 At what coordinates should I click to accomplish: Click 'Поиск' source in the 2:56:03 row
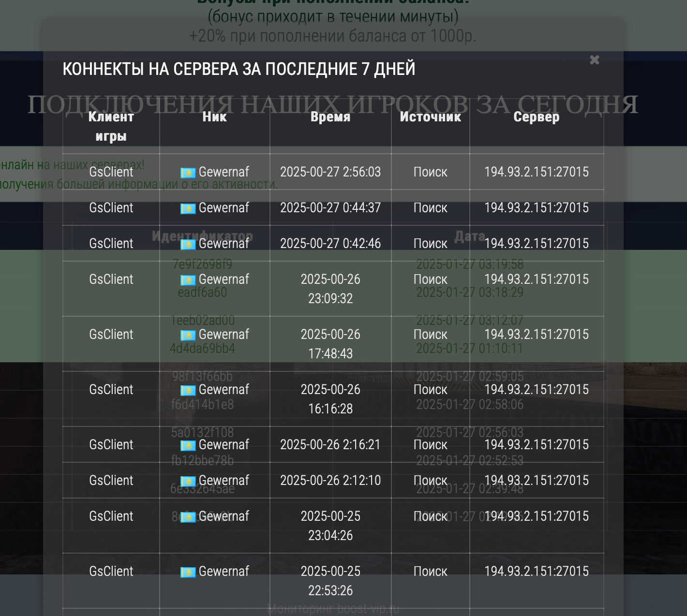click(431, 172)
